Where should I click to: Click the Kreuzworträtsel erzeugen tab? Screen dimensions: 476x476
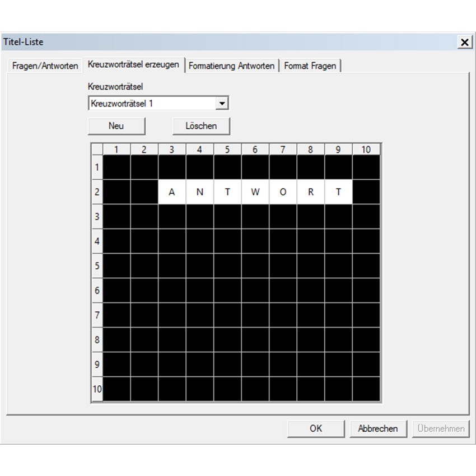point(133,65)
